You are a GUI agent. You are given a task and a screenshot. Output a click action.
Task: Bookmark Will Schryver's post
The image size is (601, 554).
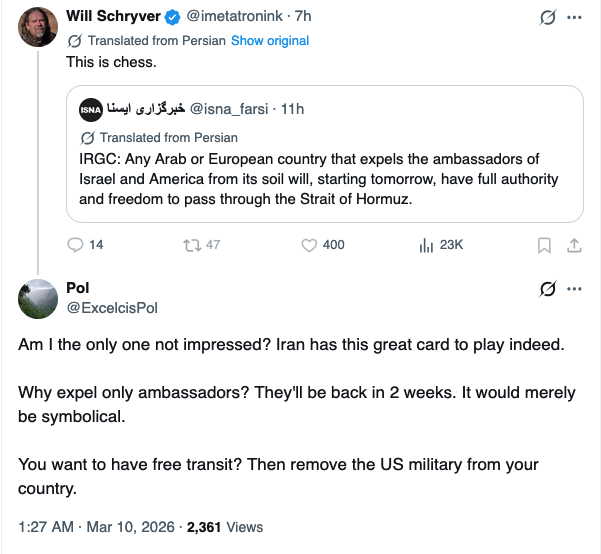point(544,245)
